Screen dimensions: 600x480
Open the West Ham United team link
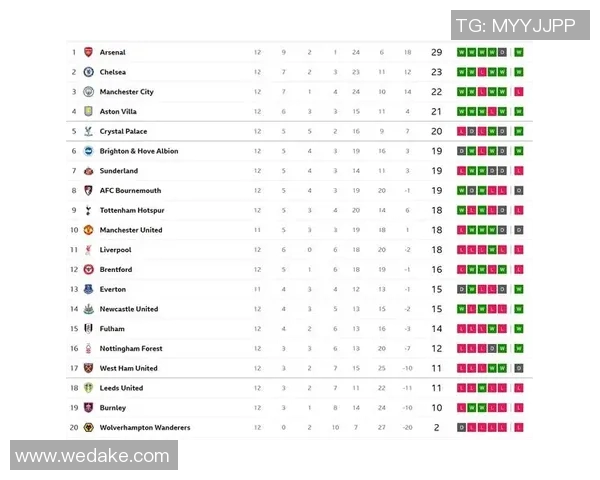pyautogui.click(x=128, y=368)
